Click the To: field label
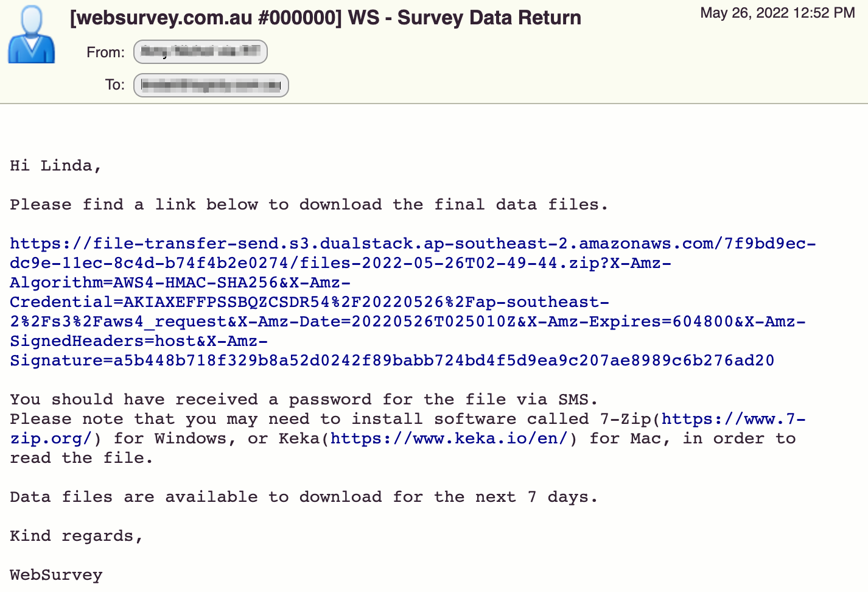The width and height of the screenshot is (868, 592). click(114, 85)
